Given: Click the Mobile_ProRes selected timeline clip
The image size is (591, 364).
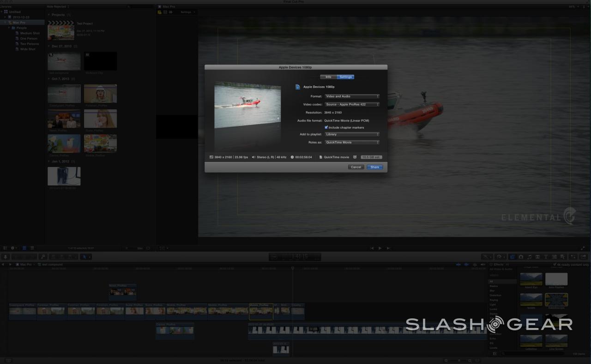Looking at the screenshot, I should point(261,311).
